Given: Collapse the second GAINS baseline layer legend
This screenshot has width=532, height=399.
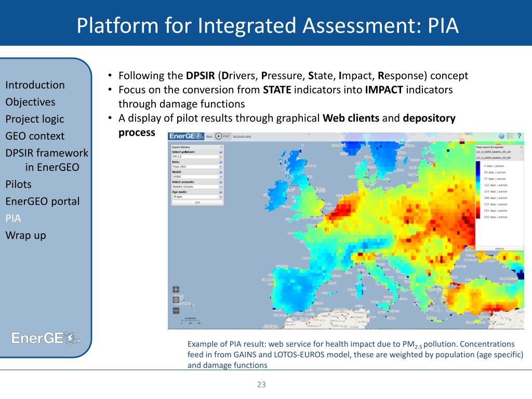Looking at the screenshot, I should pyautogui.click(x=522, y=158).
